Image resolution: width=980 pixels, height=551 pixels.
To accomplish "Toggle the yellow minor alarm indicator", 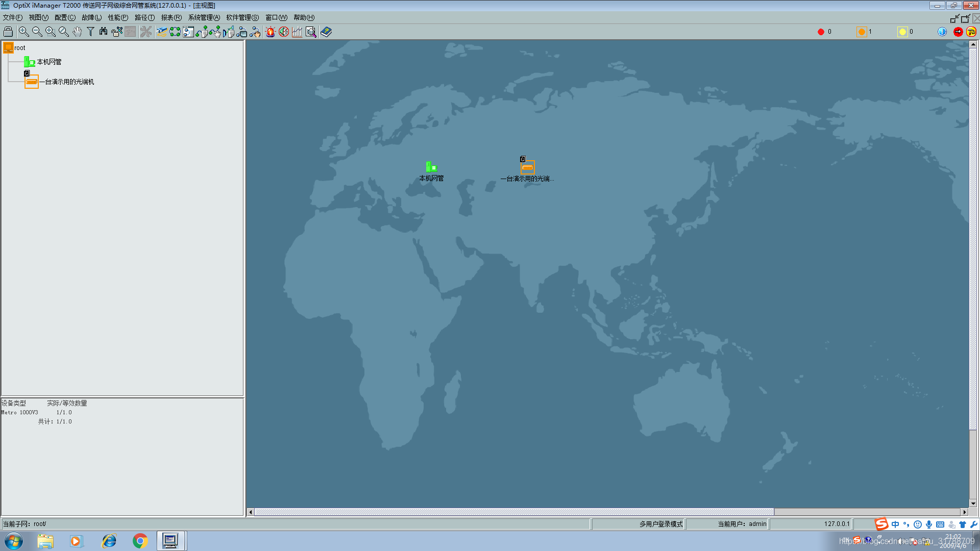I will tap(902, 32).
